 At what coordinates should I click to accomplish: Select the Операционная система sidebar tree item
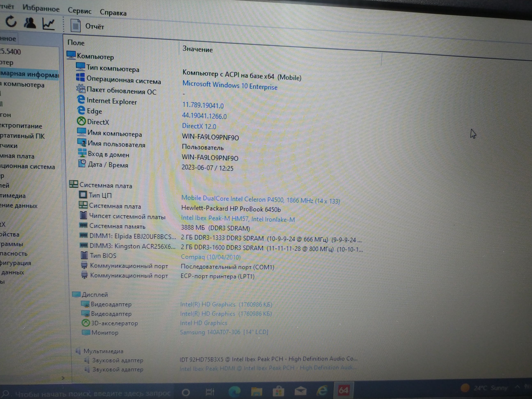pos(28,166)
